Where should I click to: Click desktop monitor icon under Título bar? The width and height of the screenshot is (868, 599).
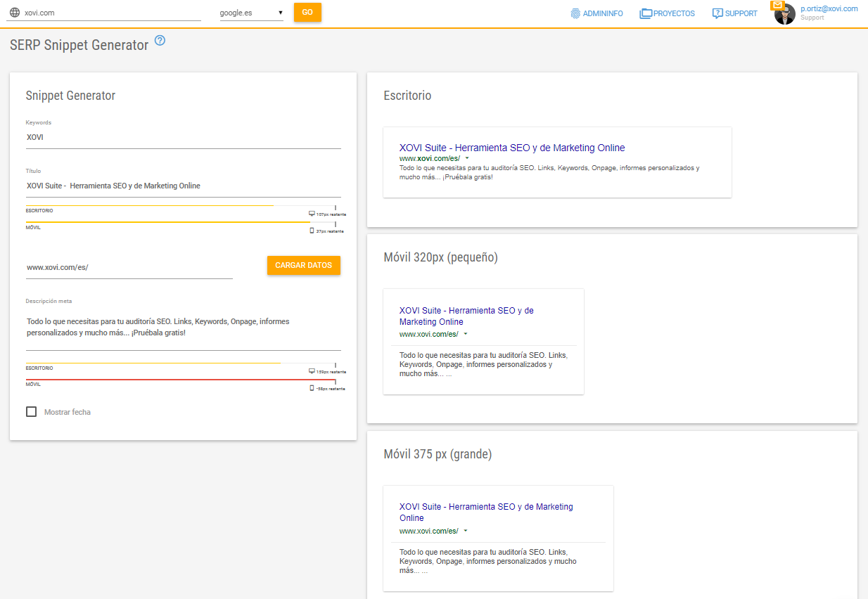point(312,214)
